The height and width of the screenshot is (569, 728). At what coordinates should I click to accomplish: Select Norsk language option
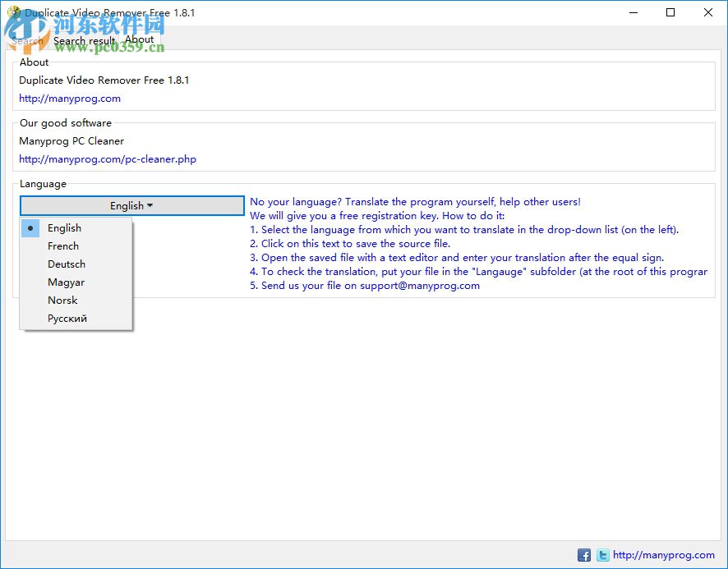tap(62, 300)
